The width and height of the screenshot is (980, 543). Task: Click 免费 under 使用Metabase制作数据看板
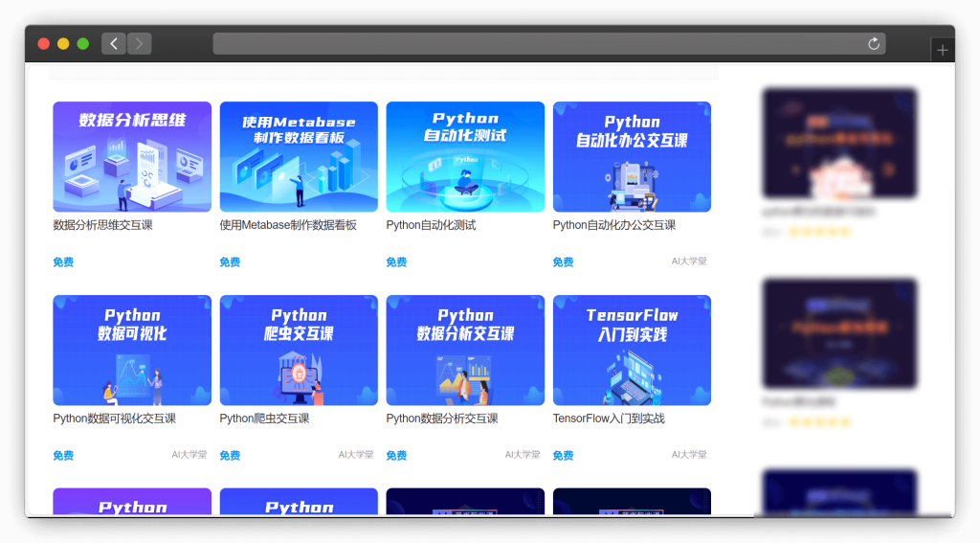230,262
